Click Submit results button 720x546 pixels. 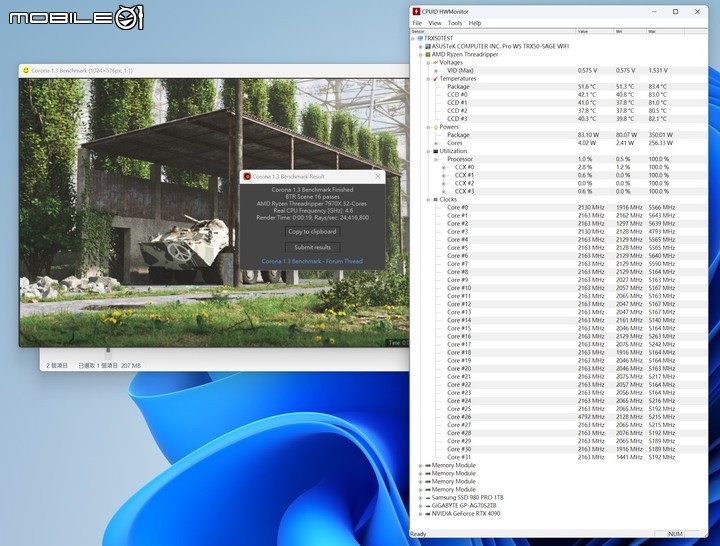point(312,247)
